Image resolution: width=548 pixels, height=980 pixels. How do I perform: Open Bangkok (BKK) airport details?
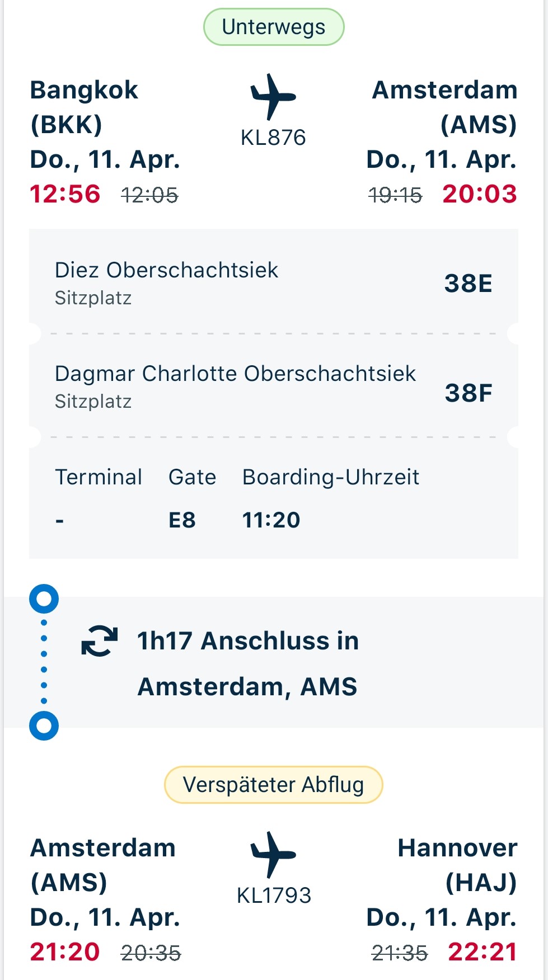click(x=84, y=106)
